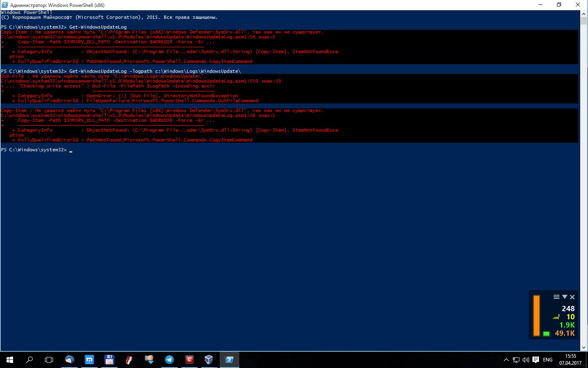The image size is (588, 368).
Task: Open the Windows Start menu
Action: pyautogui.click(x=10, y=360)
